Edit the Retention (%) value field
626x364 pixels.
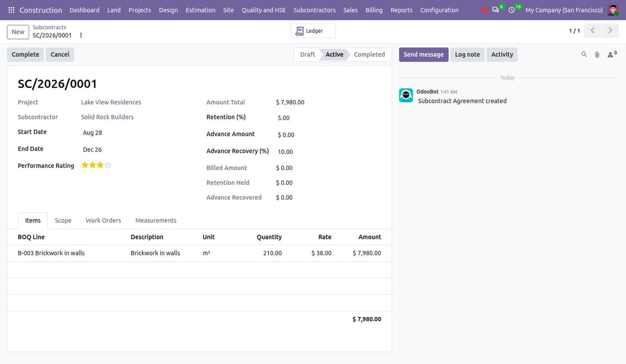[329, 118]
